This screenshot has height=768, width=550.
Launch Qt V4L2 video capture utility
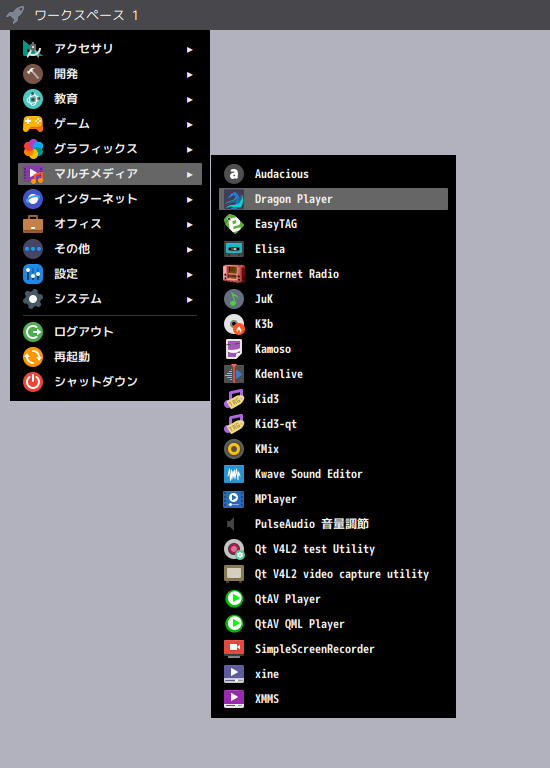tap(333, 574)
